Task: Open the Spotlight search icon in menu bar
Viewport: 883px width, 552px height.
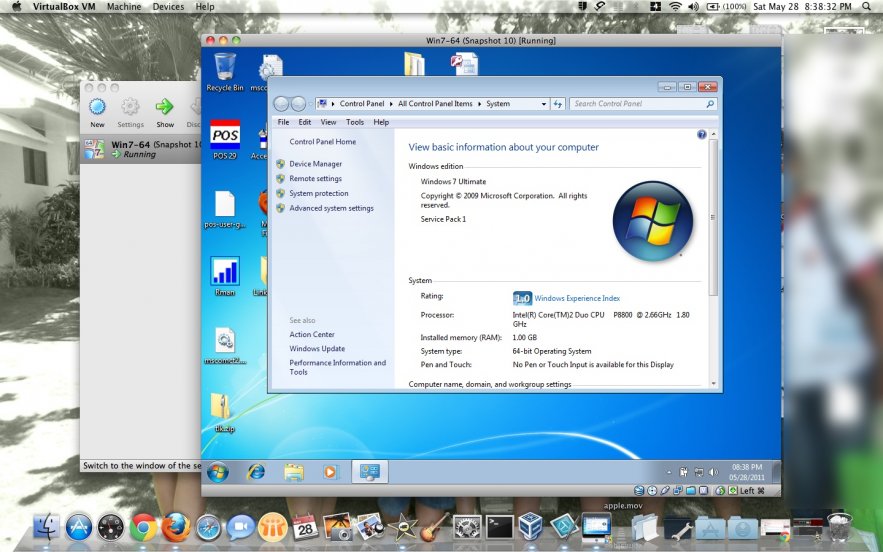Action: point(867,7)
